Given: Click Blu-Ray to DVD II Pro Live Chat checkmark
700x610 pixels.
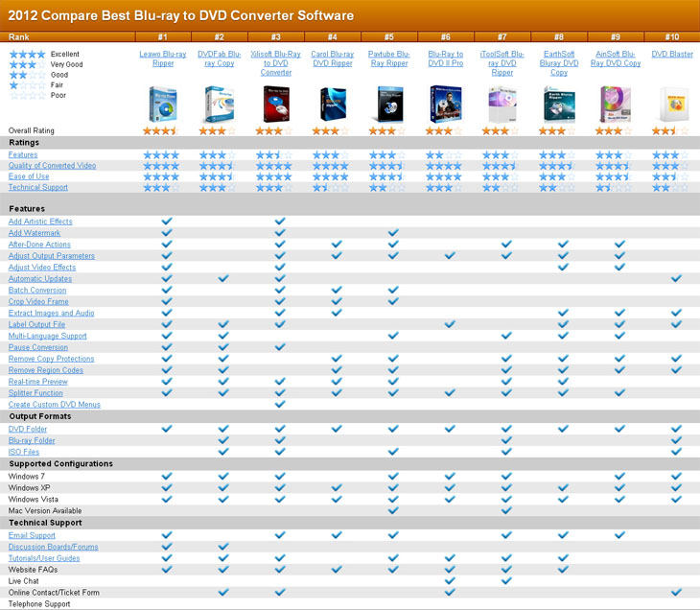Looking at the screenshot, I should [x=450, y=580].
